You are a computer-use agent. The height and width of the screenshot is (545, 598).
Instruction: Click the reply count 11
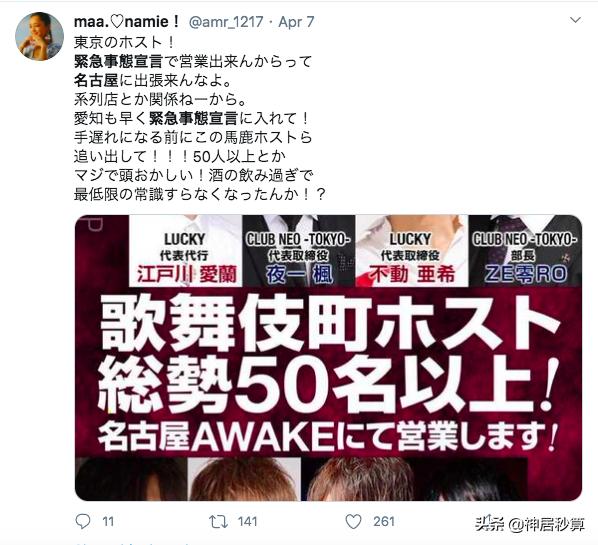(108, 521)
